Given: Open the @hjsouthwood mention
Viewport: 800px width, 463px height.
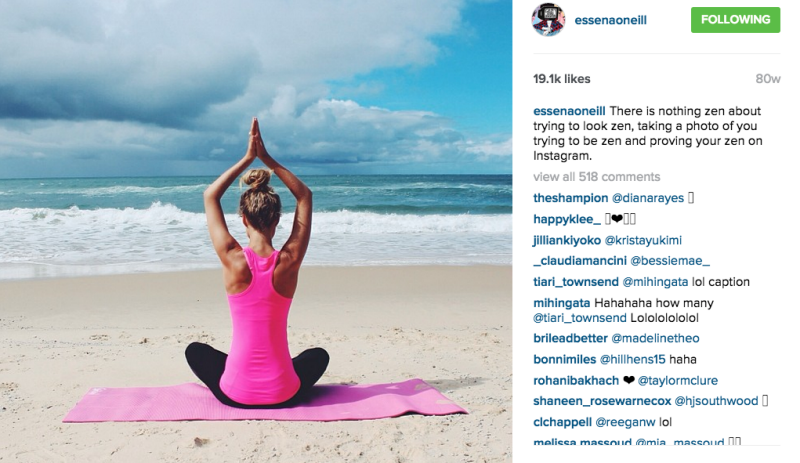Looking at the screenshot, I should click(x=716, y=401).
